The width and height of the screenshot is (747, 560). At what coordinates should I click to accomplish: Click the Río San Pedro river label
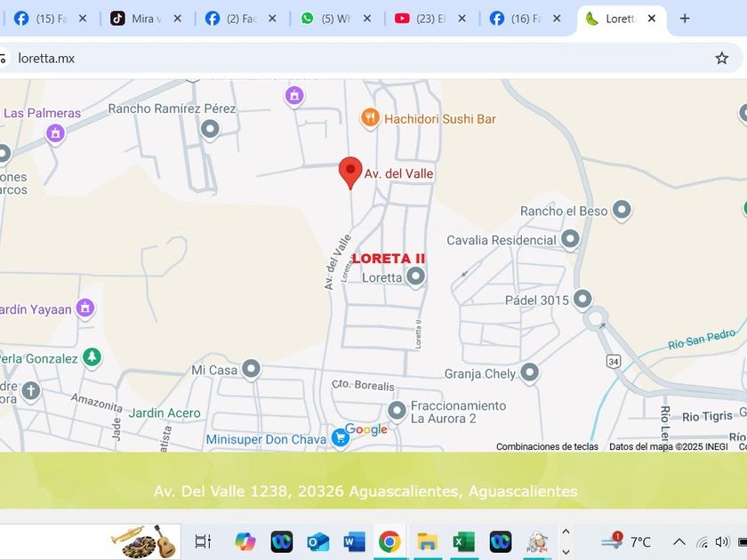(702, 340)
